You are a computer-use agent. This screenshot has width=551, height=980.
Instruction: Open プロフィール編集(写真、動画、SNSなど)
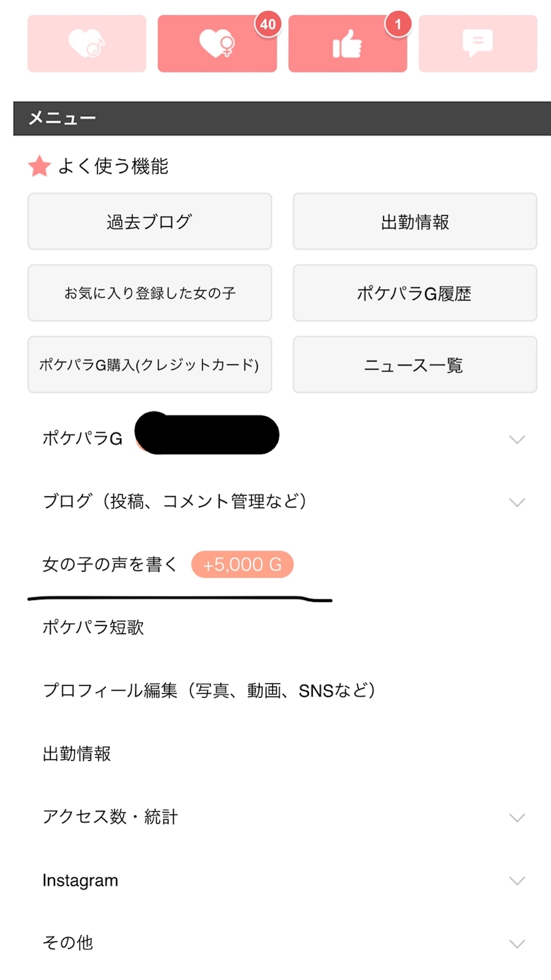click(x=209, y=691)
